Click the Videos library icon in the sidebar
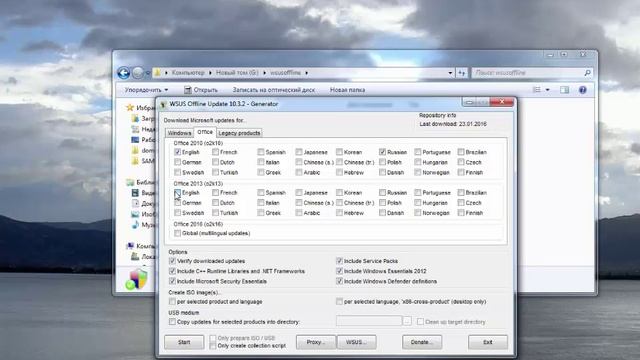 coord(135,193)
